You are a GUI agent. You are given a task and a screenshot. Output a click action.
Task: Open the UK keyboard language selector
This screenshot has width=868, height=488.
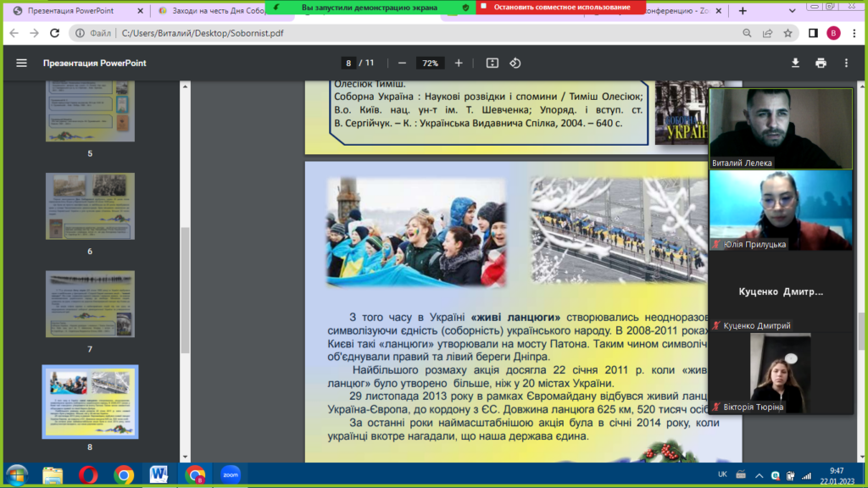click(721, 474)
